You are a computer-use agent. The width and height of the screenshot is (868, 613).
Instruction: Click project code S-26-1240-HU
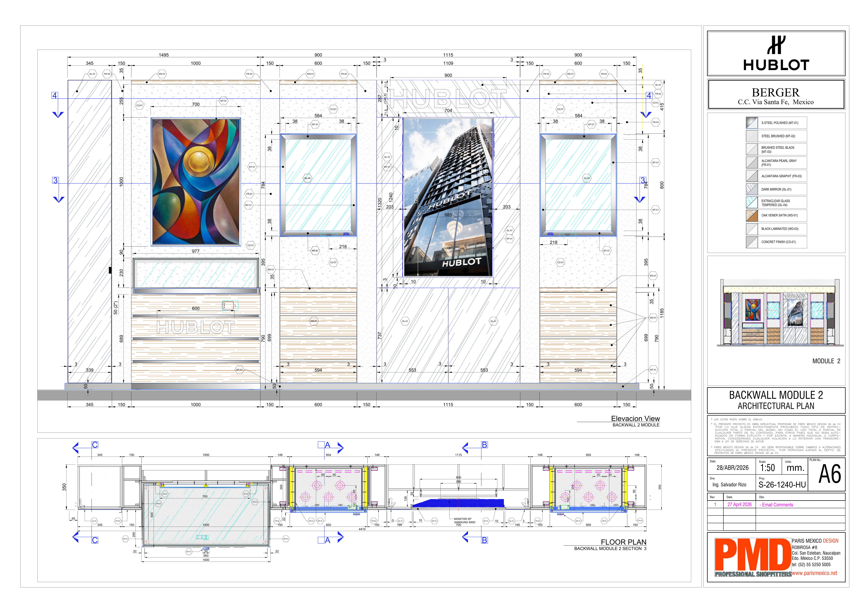coord(782,485)
